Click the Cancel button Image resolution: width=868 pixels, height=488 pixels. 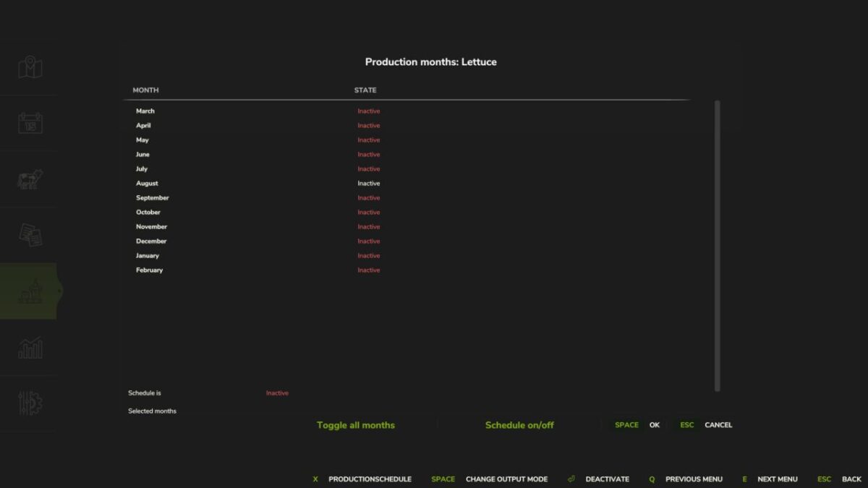pyautogui.click(x=718, y=425)
